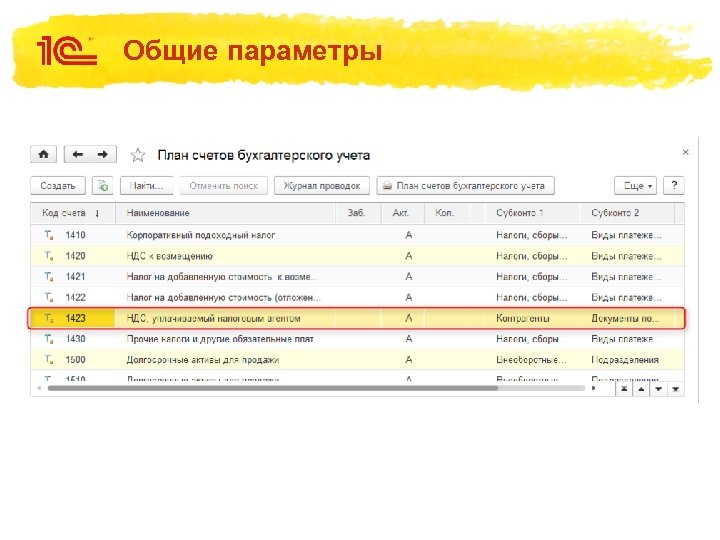Sort by Код счета column header

tap(73, 213)
